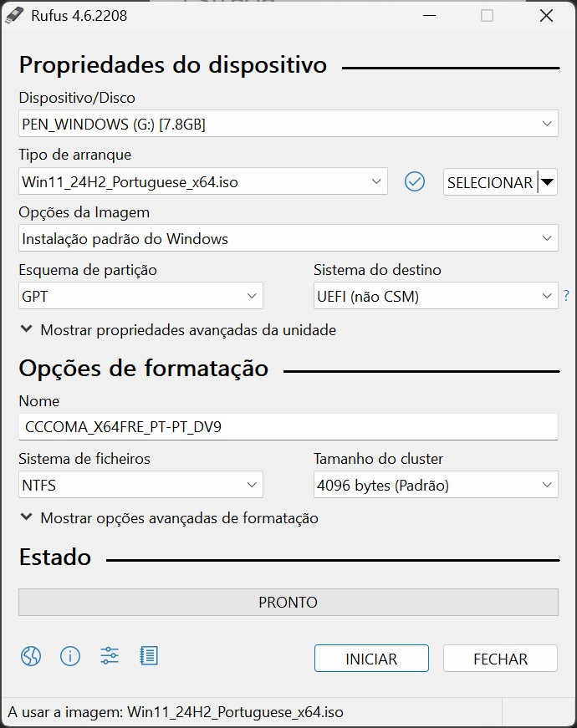Open application settings sliders icon
Viewport: 577px width, 728px height.
coord(110,656)
